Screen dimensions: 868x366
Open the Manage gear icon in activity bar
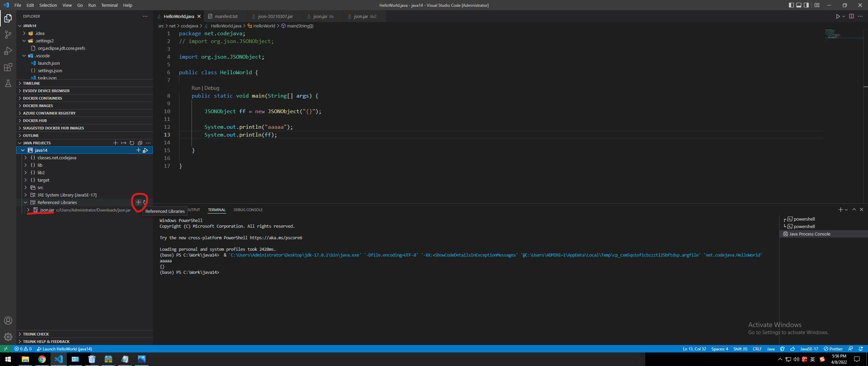coord(8,337)
